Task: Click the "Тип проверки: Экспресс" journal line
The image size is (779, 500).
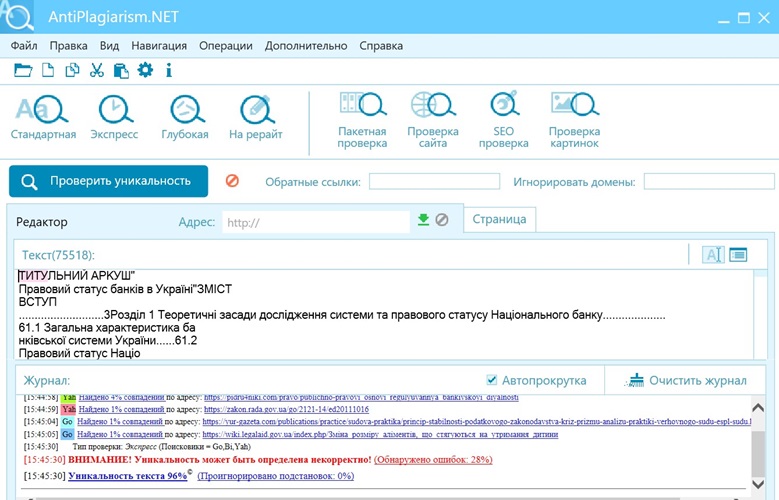Action: 161,446
